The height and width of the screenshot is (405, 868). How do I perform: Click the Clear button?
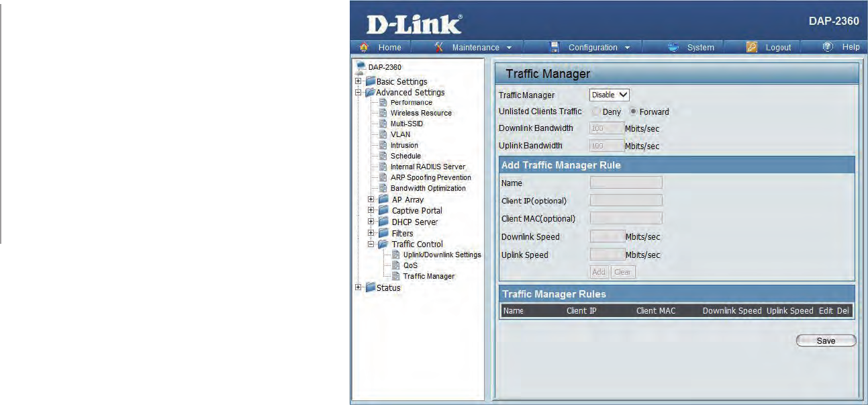click(x=622, y=272)
